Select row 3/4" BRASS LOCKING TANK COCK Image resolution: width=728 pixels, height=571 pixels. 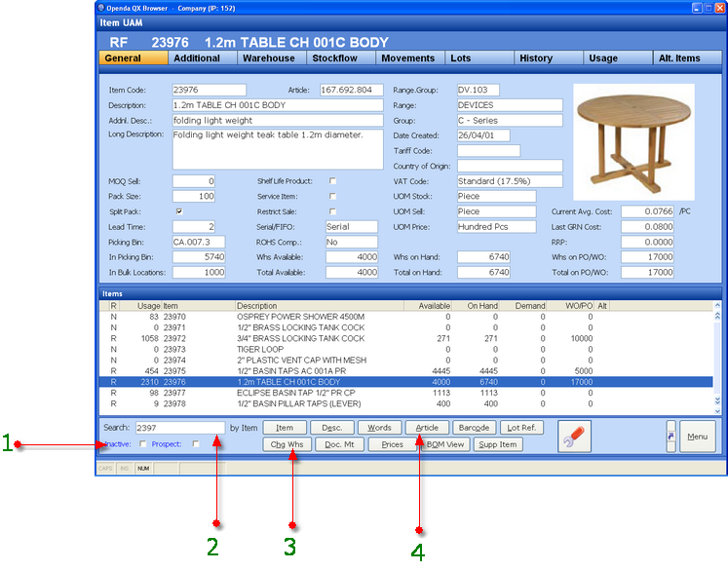pos(406,338)
